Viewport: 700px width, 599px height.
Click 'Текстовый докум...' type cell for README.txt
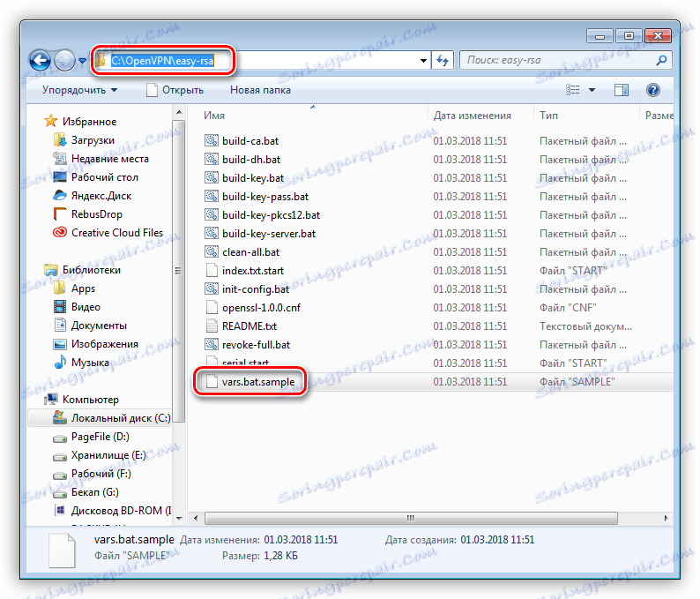click(x=585, y=326)
